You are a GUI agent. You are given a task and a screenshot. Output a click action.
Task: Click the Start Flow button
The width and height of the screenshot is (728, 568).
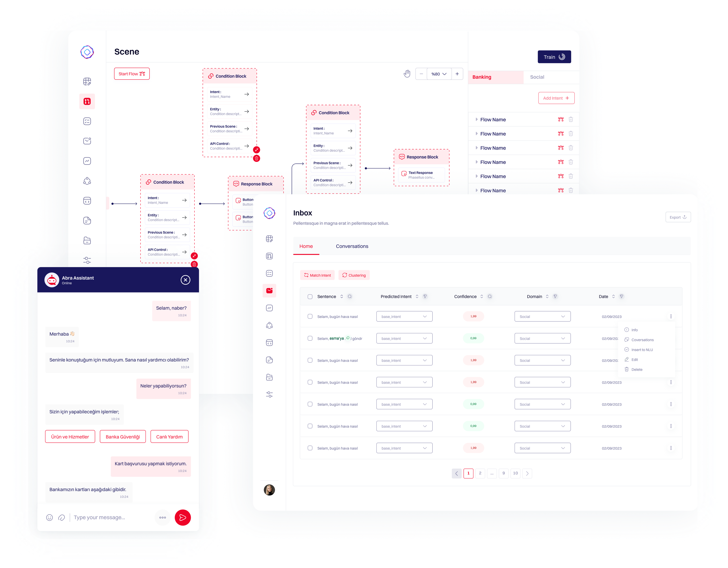(132, 74)
